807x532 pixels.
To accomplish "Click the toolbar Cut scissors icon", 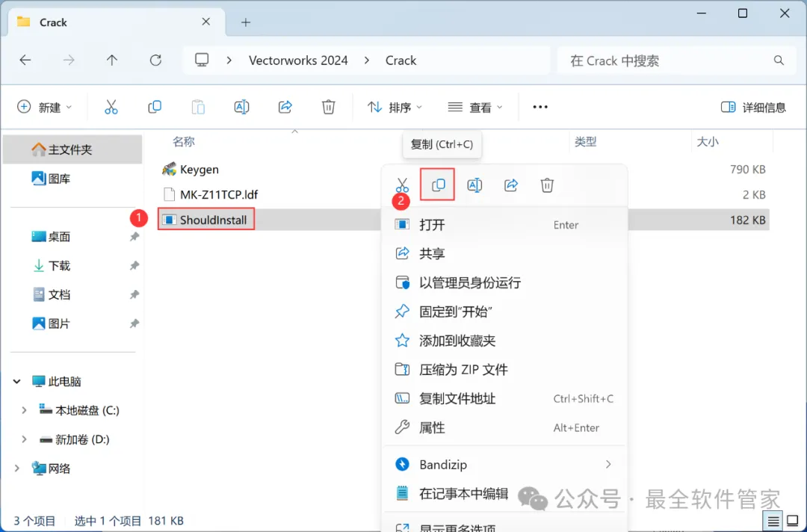I will click(111, 107).
